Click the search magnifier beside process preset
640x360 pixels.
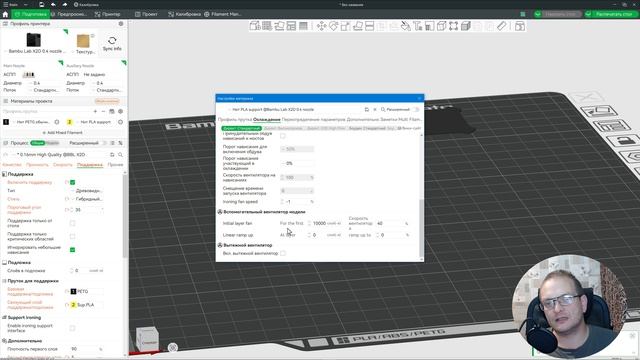[x=120, y=155]
